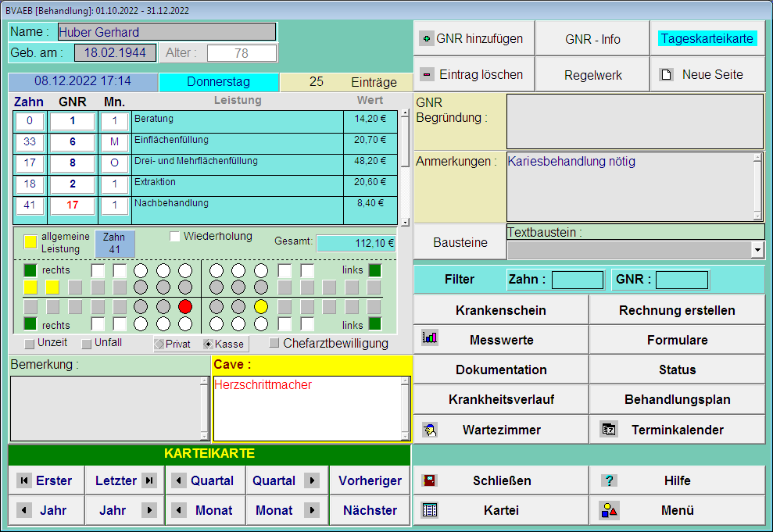
Task: Click the Kartei list icon
Action: coord(429,510)
